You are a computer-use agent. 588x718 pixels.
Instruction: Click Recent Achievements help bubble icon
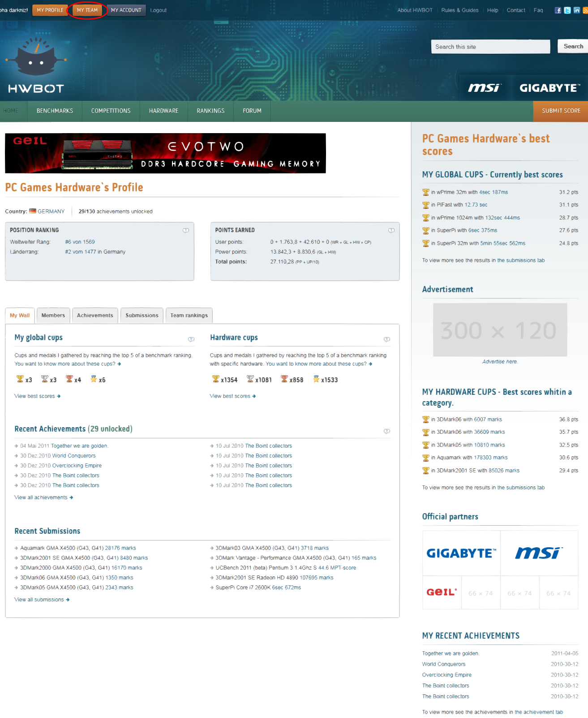(x=387, y=431)
